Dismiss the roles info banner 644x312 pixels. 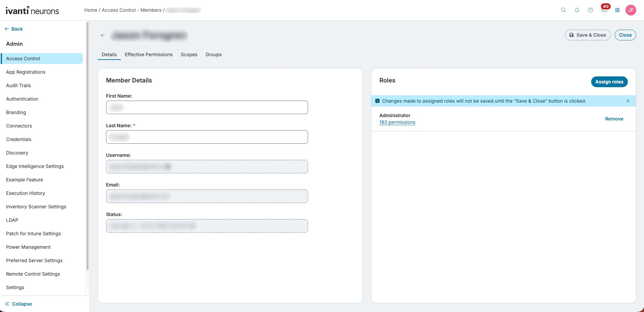tap(628, 101)
